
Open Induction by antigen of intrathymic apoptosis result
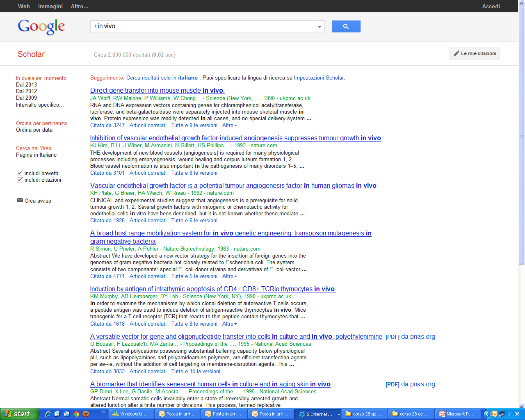click(213, 289)
